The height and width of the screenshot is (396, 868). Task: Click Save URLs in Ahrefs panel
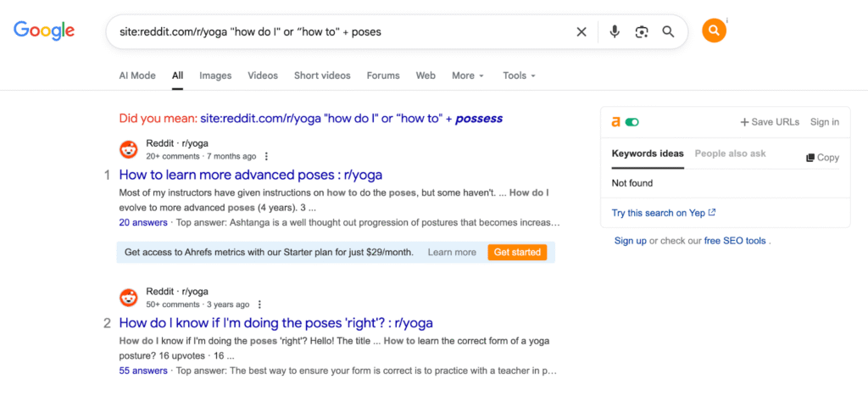(x=770, y=122)
